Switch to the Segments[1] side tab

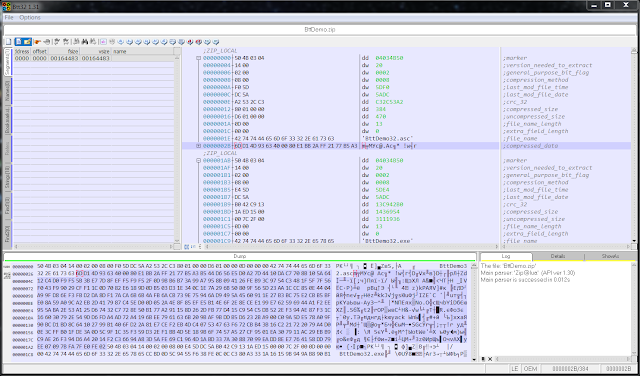[7, 62]
